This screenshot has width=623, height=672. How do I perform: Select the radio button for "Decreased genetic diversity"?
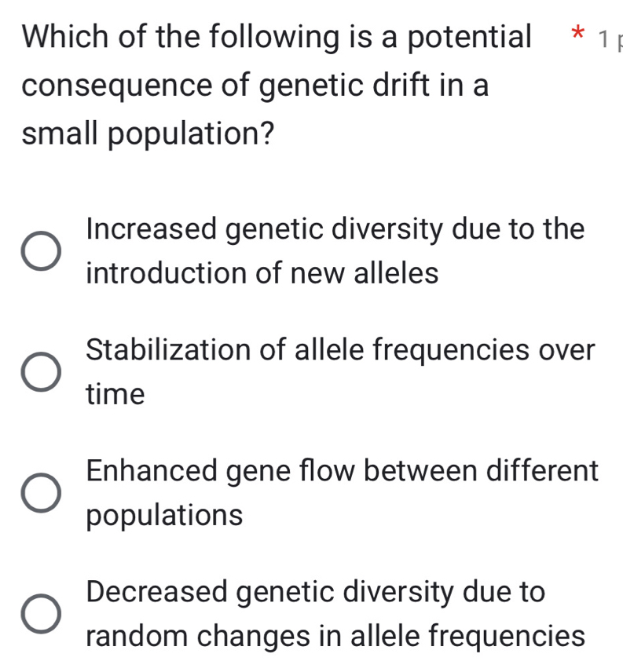click(42, 614)
